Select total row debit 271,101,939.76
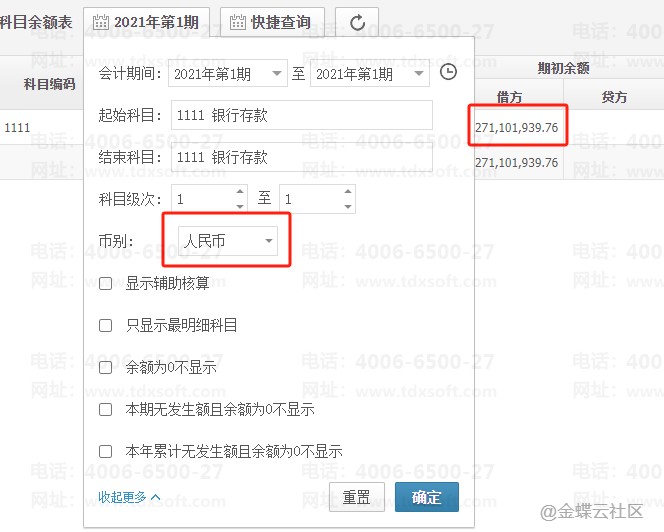The image size is (664, 532). pos(517,163)
